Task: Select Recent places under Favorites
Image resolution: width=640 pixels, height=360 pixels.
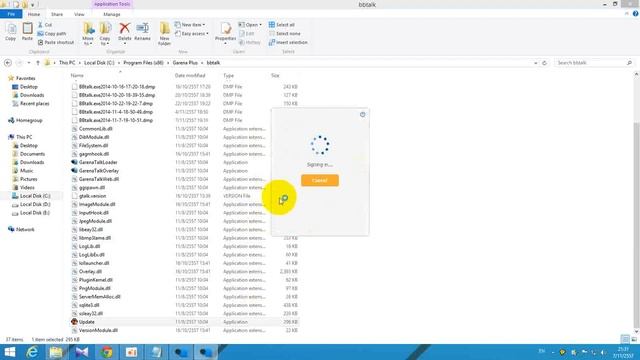Action: 34,104
